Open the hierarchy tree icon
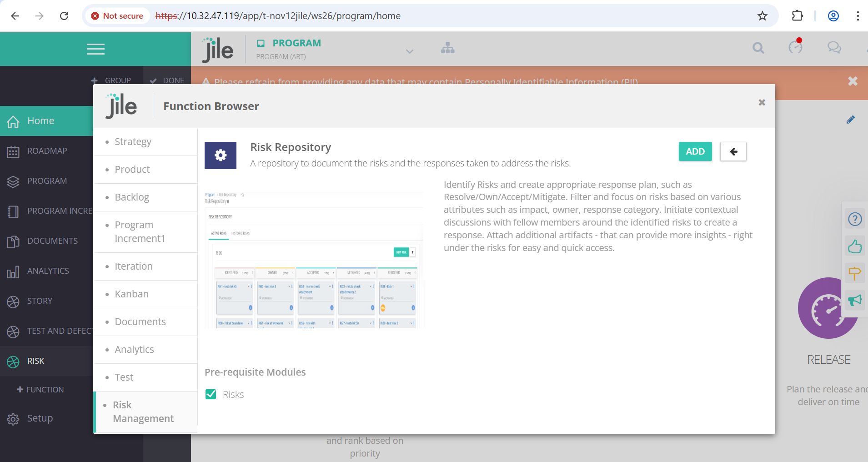This screenshot has height=462, width=868. point(447,48)
